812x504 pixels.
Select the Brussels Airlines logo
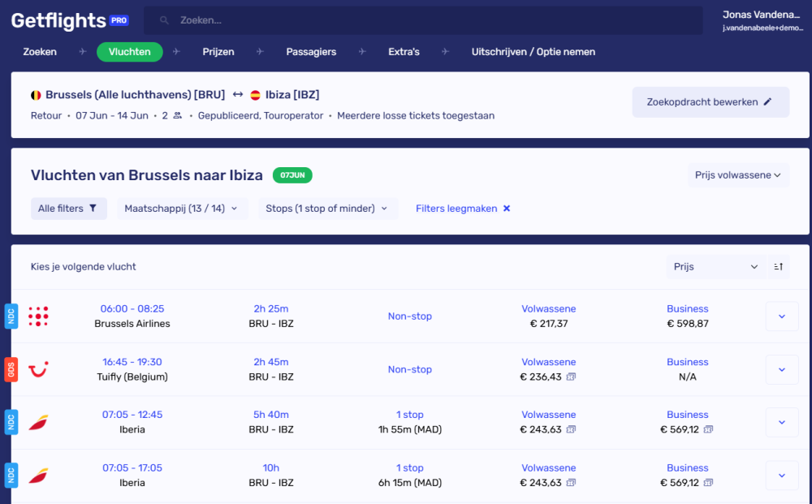[x=37, y=316]
